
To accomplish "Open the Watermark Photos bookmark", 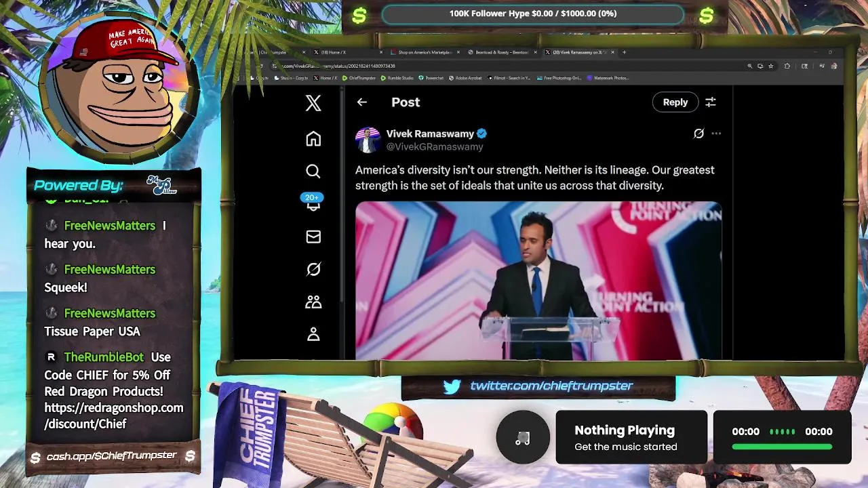I will coord(608,78).
